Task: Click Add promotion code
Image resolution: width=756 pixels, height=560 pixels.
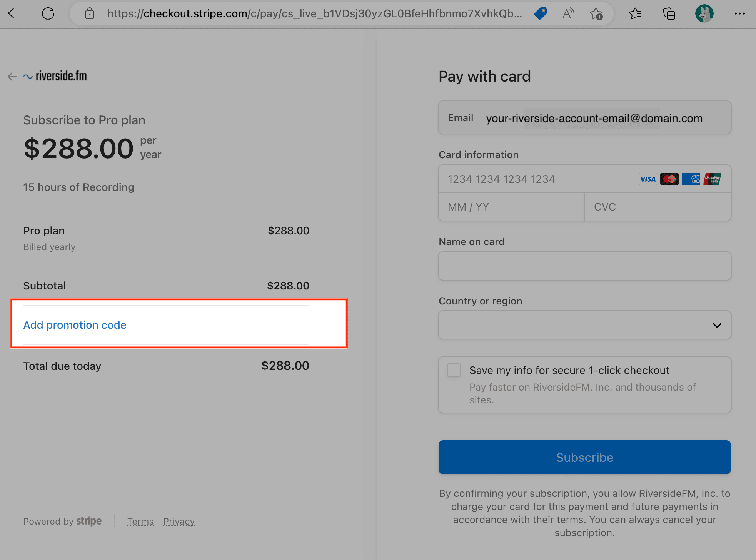Action: [x=75, y=325]
